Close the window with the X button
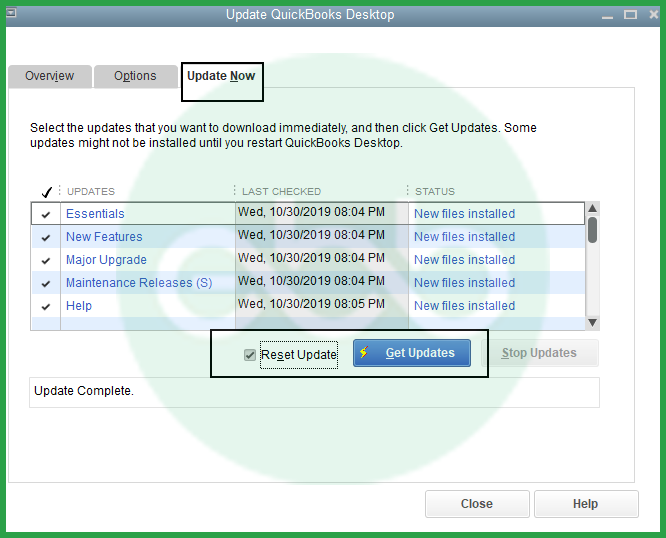666x538 pixels. [654, 14]
